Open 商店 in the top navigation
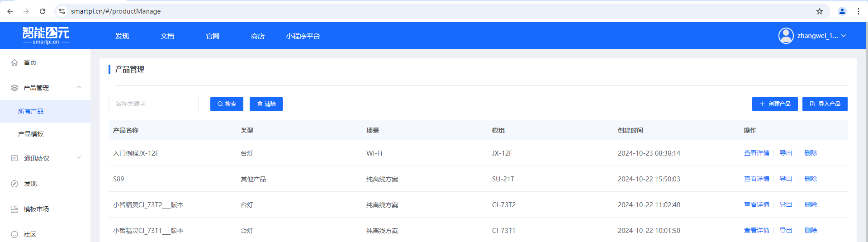 pos(258,36)
